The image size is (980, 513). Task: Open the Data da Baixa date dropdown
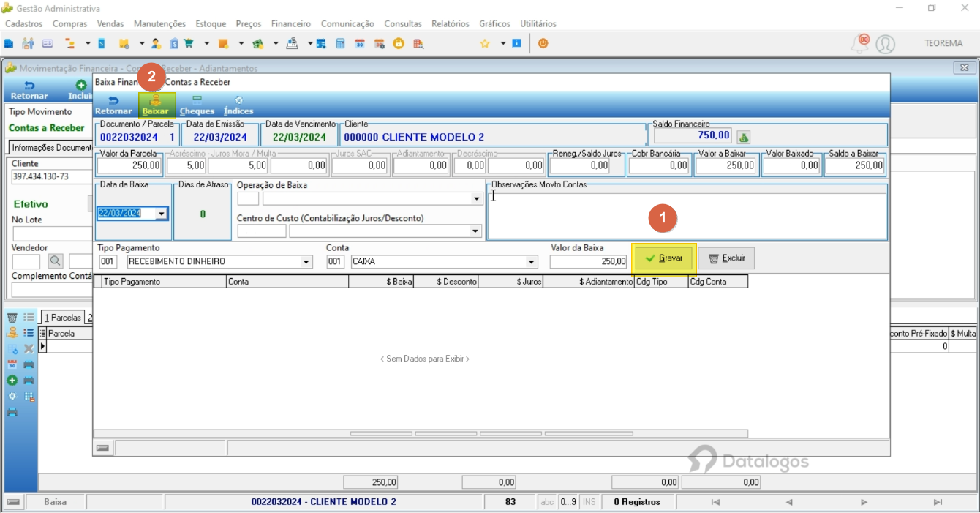[162, 214]
